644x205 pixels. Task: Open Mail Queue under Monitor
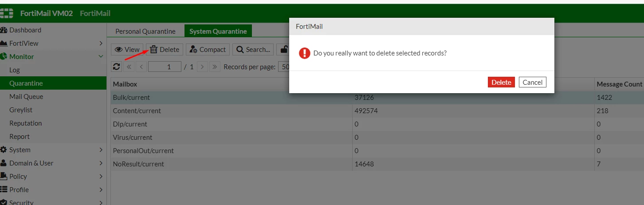point(26,97)
